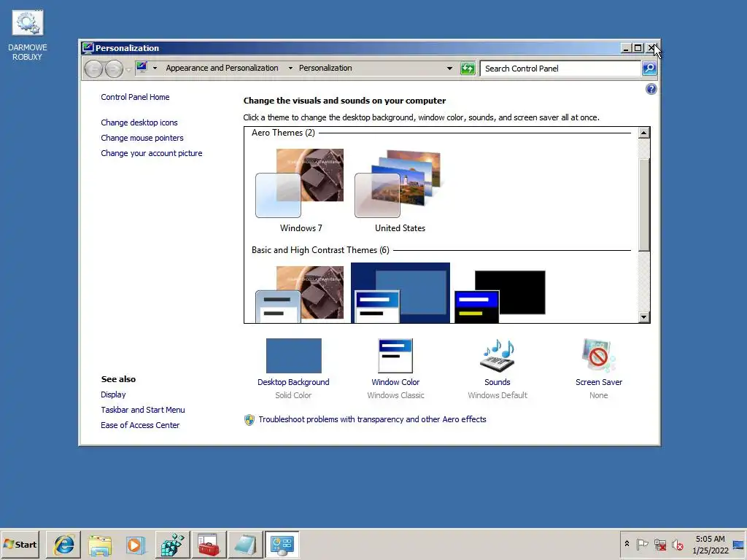The height and width of the screenshot is (560, 747).
Task: Click the green Refresh button
Action: click(468, 69)
